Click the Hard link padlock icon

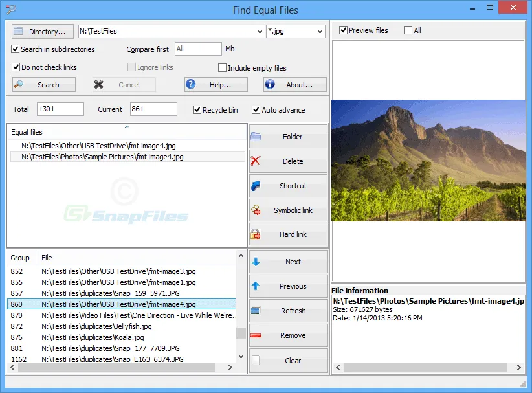256,234
